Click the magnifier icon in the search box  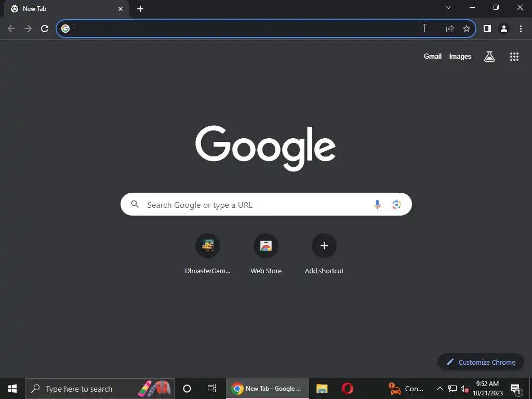click(135, 204)
